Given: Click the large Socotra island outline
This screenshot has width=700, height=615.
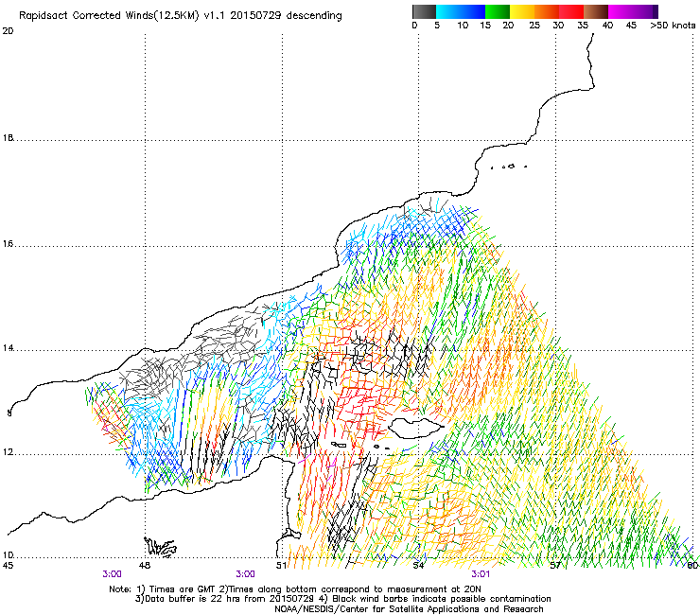Looking at the screenshot, I should coord(416,428).
